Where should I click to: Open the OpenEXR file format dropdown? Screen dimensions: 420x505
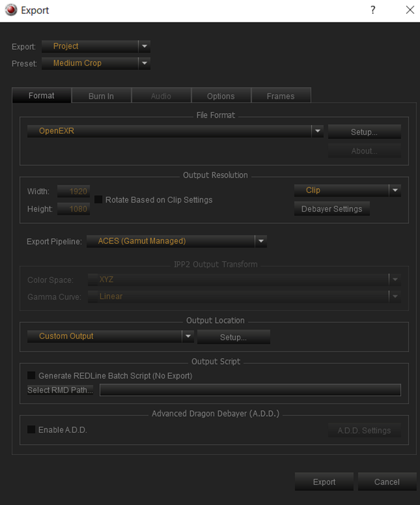point(175,131)
